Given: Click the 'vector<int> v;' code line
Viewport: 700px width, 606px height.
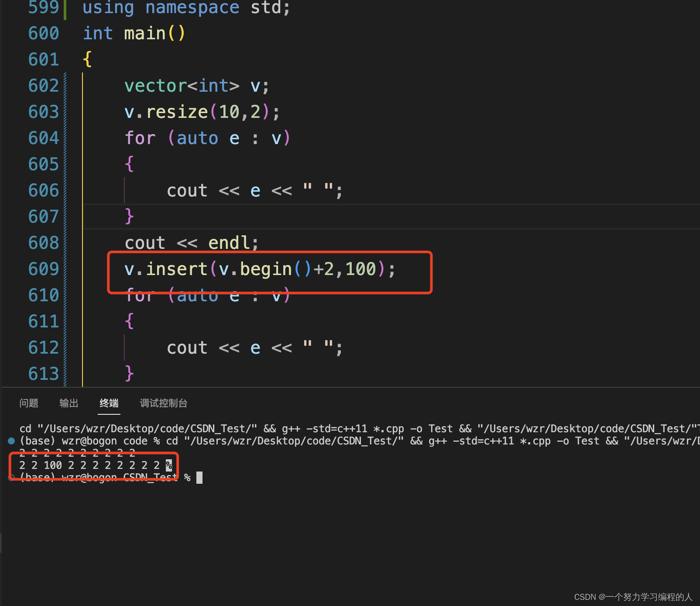Looking at the screenshot, I should click(x=197, y=86).
